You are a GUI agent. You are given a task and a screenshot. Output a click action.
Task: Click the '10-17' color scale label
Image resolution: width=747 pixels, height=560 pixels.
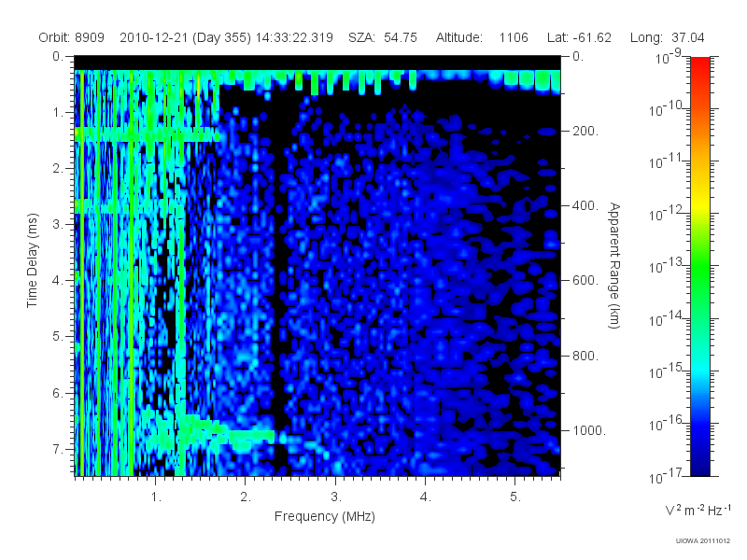point(667,476)
